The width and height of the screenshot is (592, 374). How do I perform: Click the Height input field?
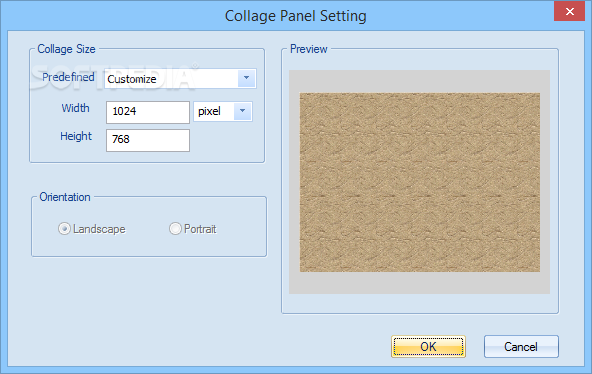(x=148, y=140)
